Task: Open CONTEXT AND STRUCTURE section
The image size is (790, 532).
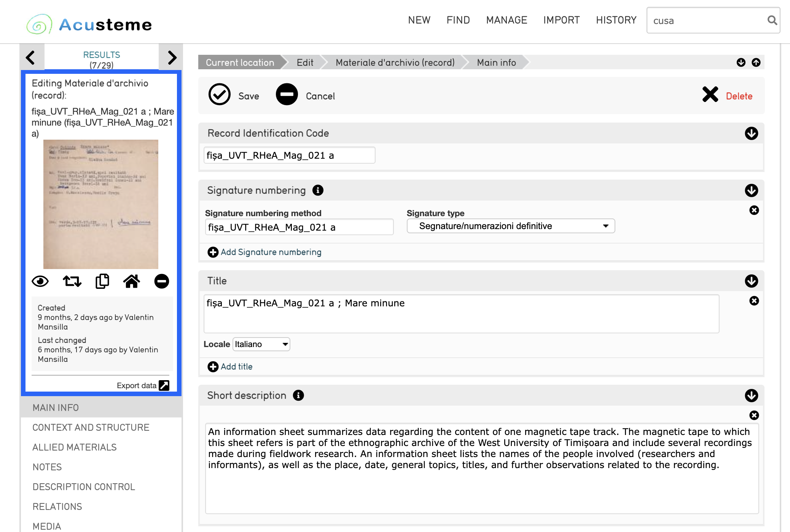Action: point(91,427)
